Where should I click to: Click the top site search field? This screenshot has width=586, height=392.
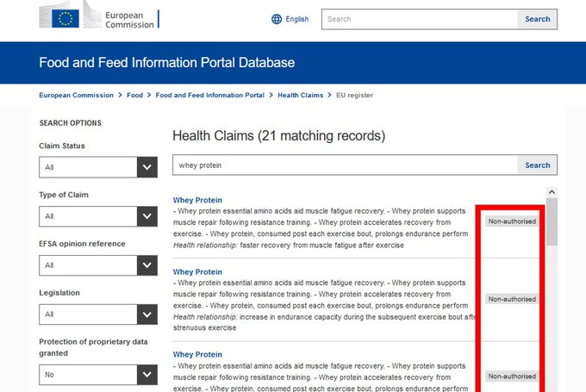[x=419, y=19]
